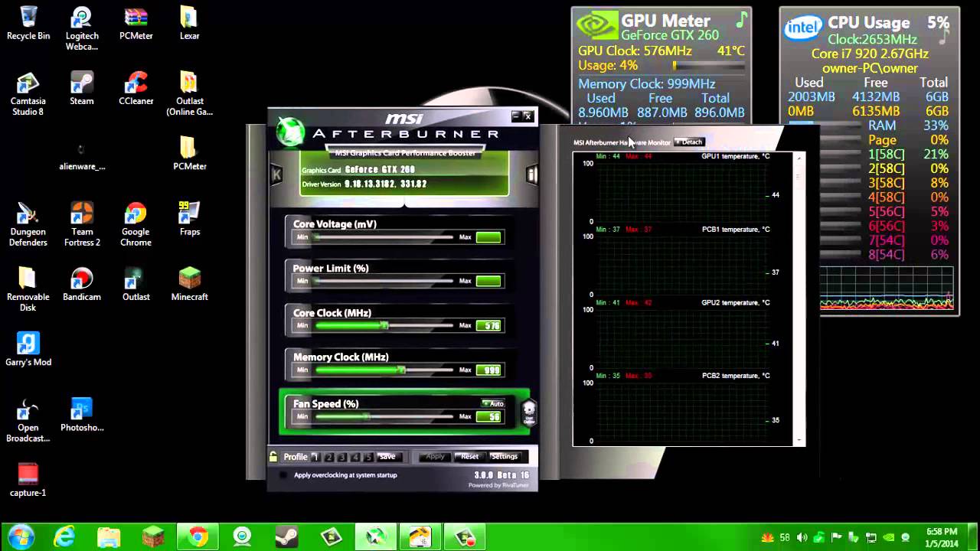
Task: Click the Chrome icon in the taskbar
Action: point(198,536)
